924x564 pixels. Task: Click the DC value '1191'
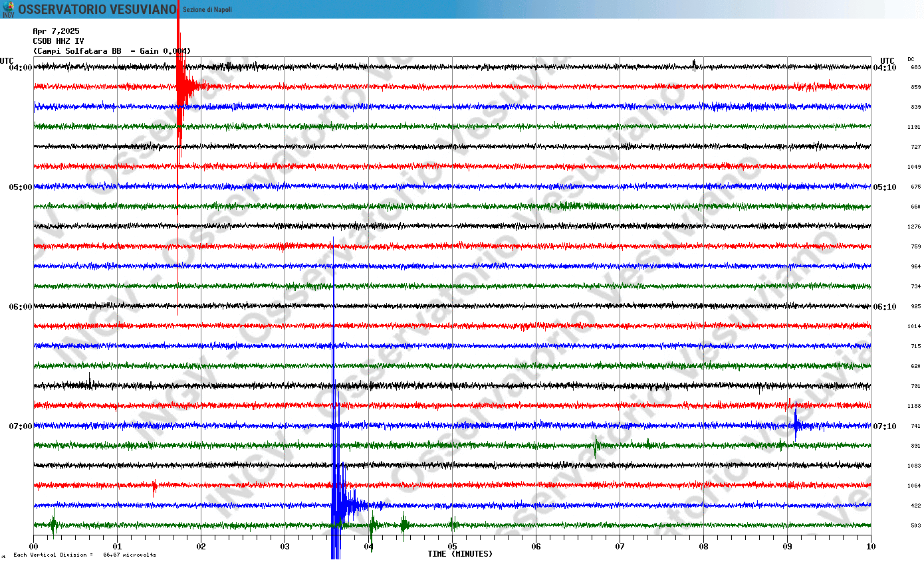pos(914,127)
